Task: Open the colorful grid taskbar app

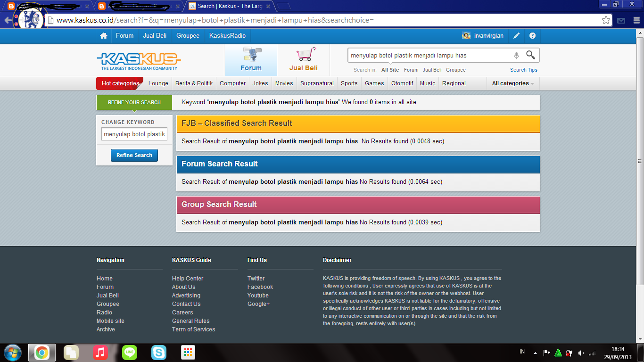Action: [x=188, y=353]
